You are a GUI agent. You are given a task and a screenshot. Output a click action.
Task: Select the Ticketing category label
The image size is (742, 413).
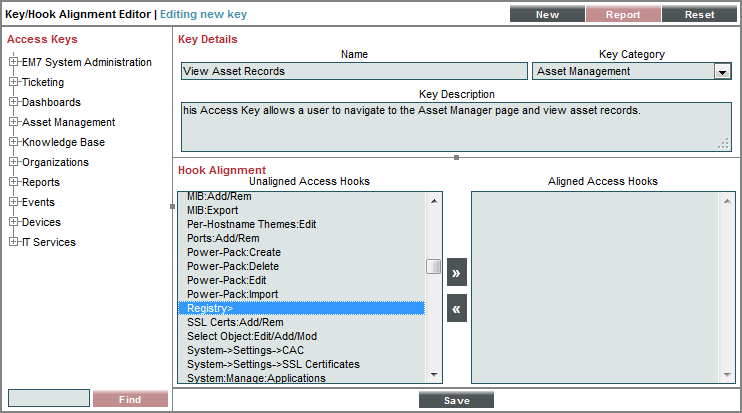43,82
